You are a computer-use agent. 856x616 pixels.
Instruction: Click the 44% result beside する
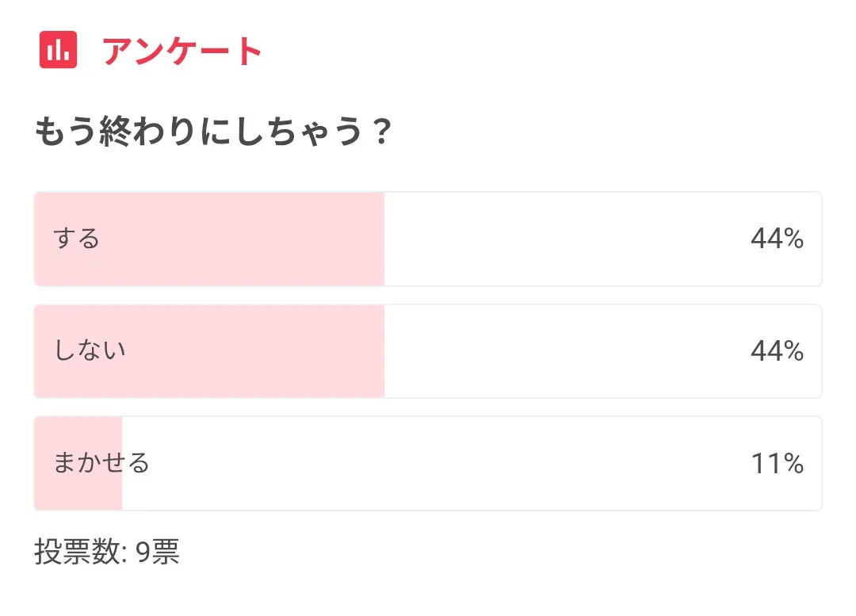pyautogui.click(x=777, y=239)
